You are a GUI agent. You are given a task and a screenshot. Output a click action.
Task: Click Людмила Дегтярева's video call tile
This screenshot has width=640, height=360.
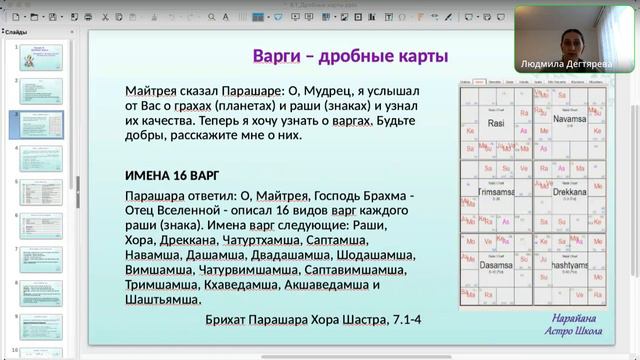tap(574, 39)
